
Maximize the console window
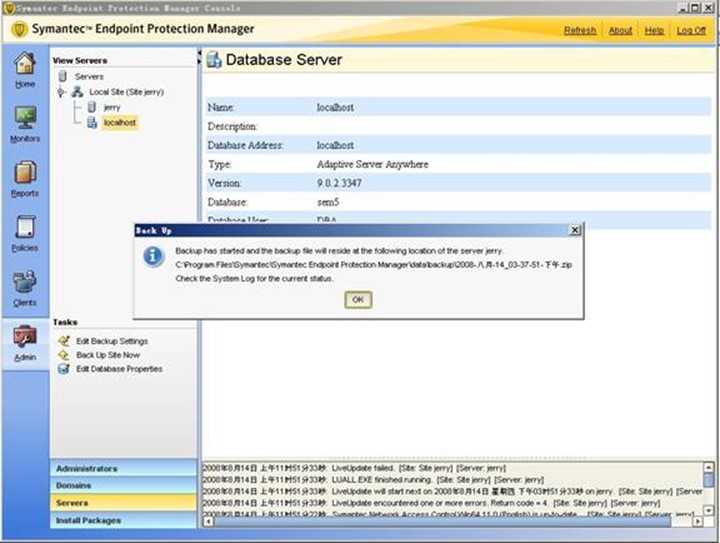click(x=695, y=8)
